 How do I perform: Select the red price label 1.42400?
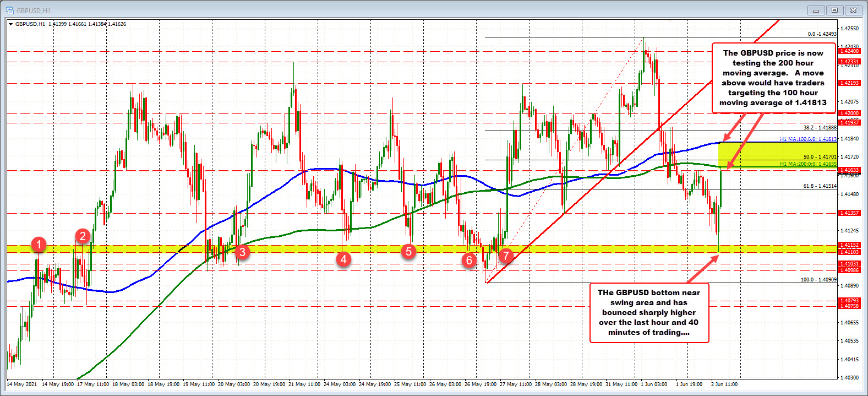(x=849, y=51)
